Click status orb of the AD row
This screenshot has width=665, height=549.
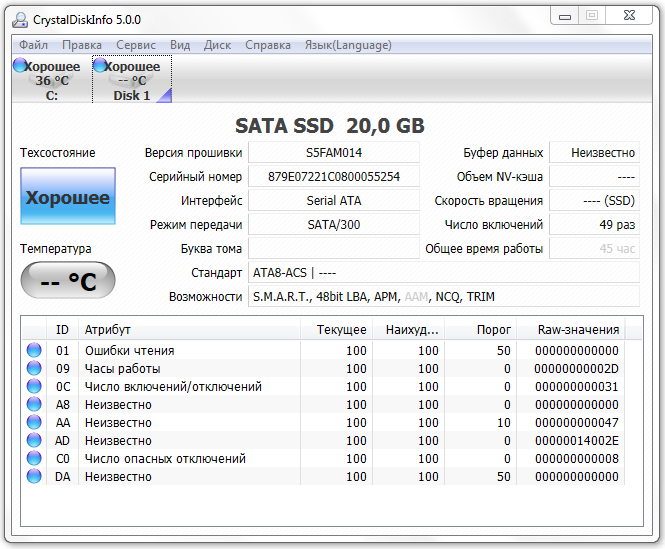[x=34, y=440]
